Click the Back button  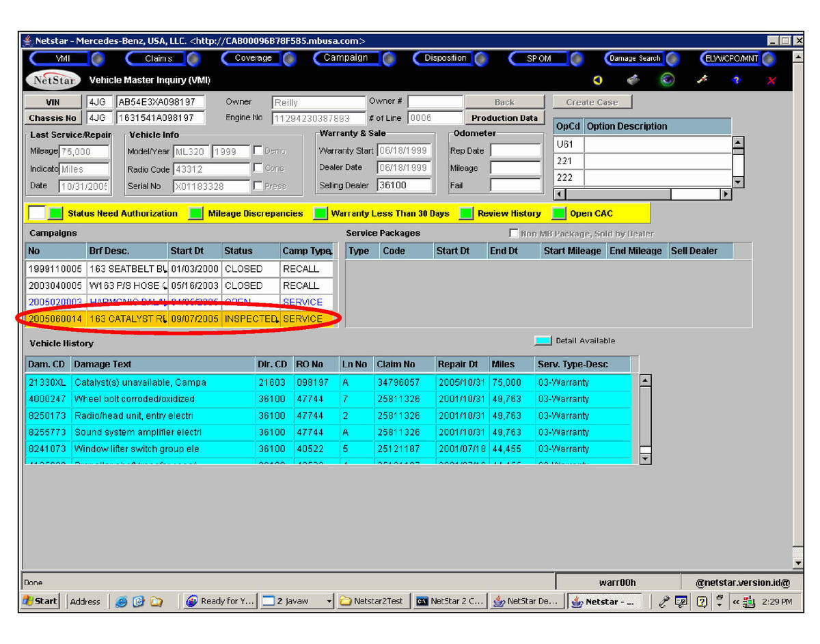tap(504, 102)
